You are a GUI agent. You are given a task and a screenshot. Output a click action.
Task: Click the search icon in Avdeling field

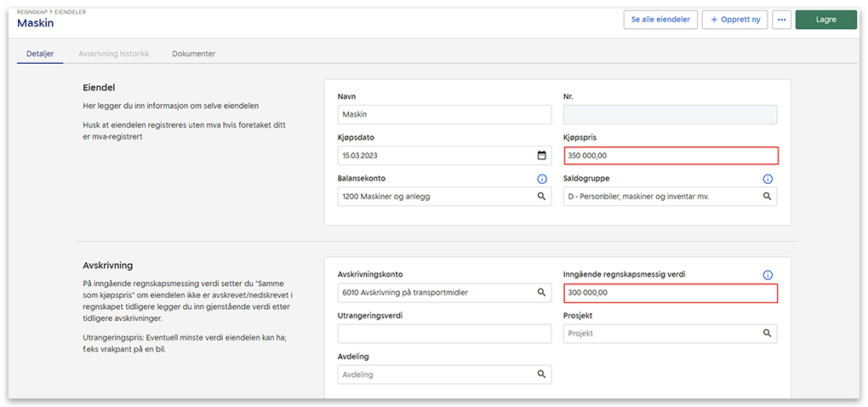tap(541, 375)
